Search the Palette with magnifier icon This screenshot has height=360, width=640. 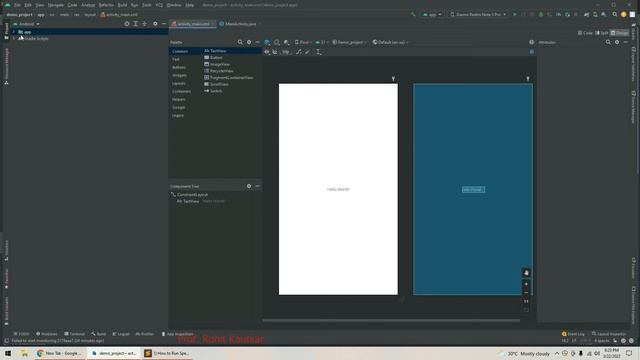(x=240, y=42)
